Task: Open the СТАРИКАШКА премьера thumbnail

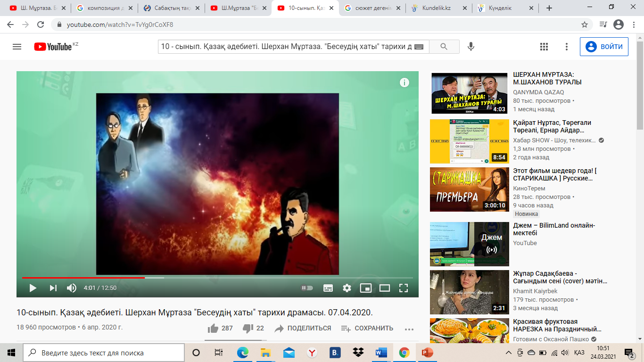Action: coord(470,189)
